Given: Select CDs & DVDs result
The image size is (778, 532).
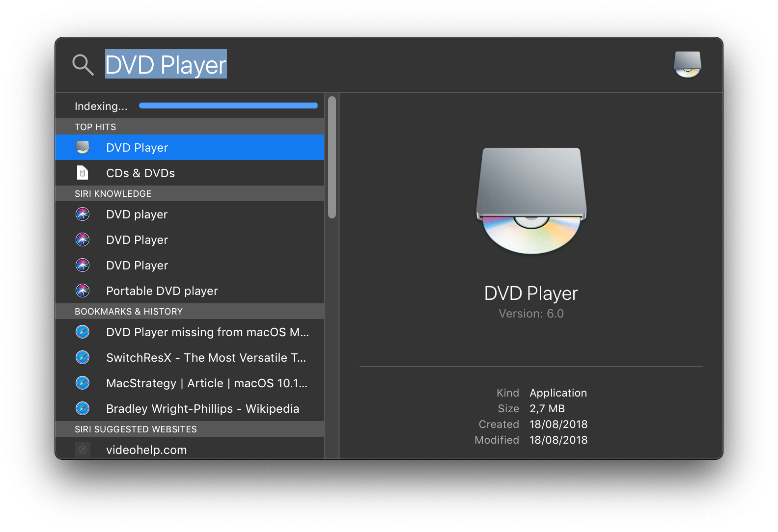Looking at the screenshot, I should coord(190,173).
